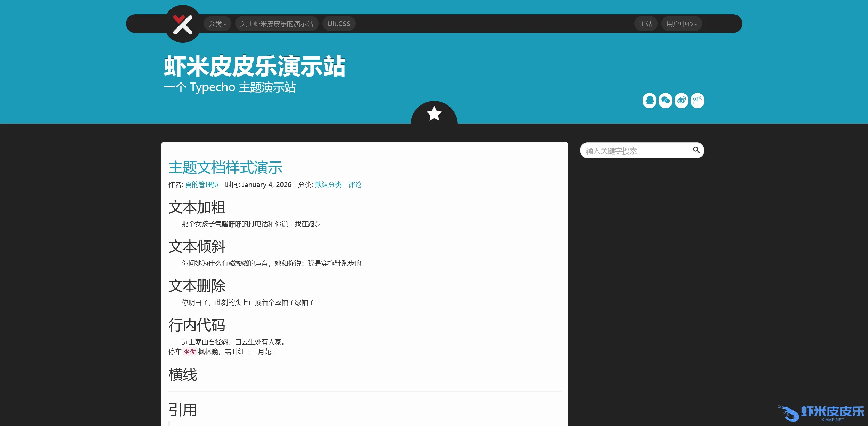Open the Weibo social icon
Screen dimensions: 868x426
[681, 101]
